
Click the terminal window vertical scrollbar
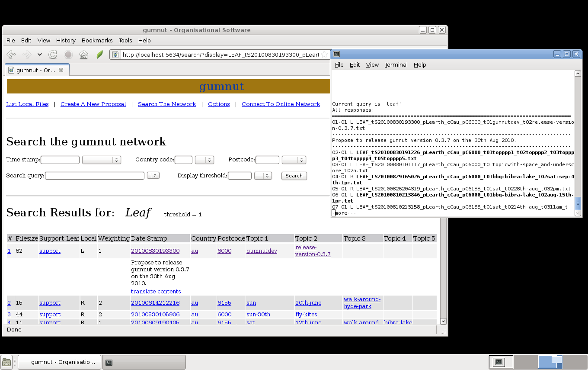click(578, 142)
